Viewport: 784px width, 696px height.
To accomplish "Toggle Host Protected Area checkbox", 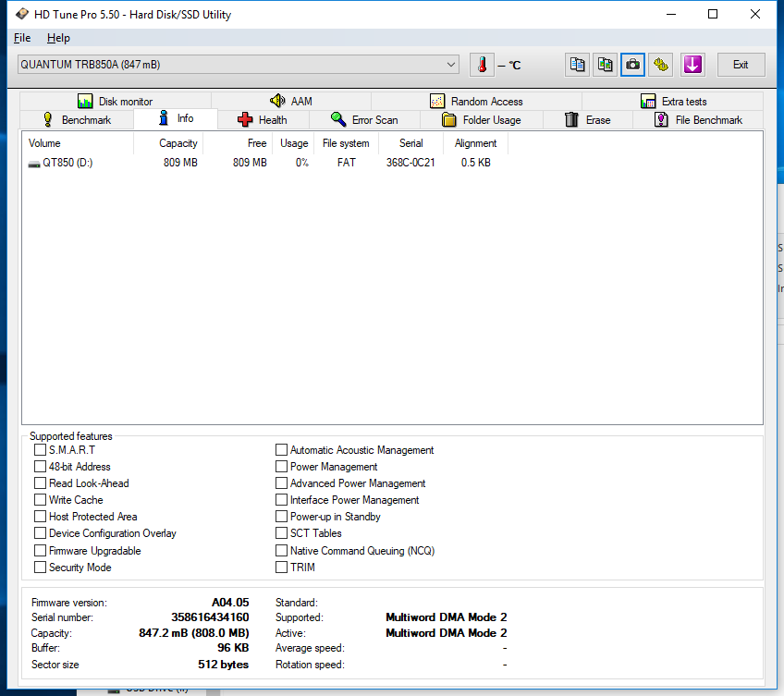I will (x=40, y=516).
